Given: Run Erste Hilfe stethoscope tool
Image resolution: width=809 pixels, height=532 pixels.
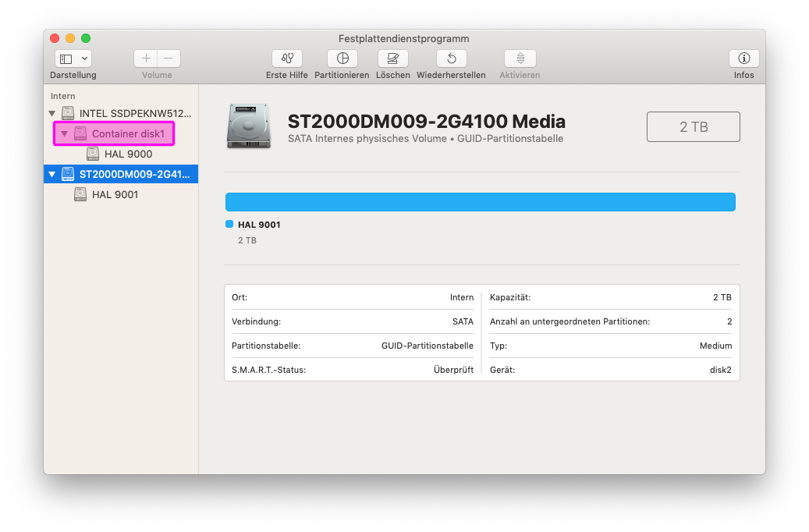Looking at the screenshot, I should coord(287,59).
